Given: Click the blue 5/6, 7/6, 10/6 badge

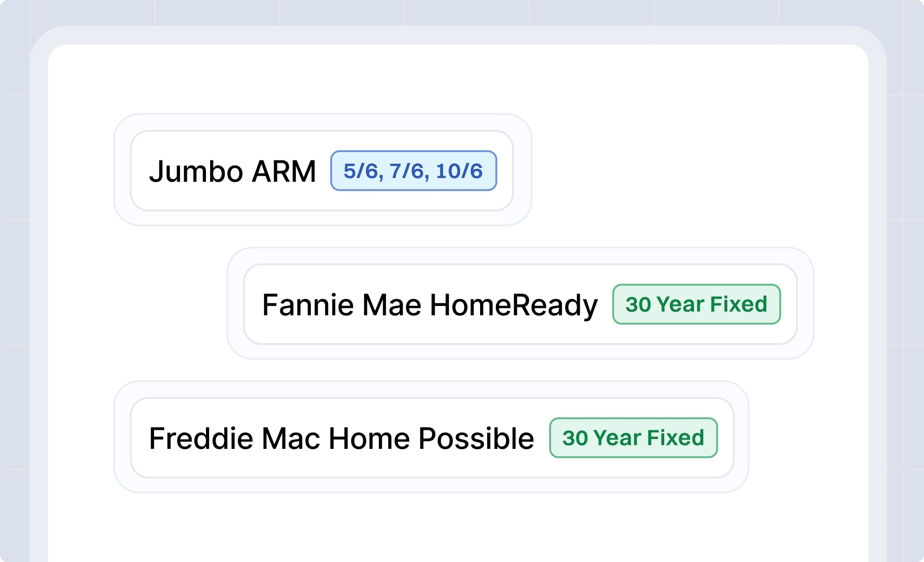Looking at the screenshot, I should 413,171.
